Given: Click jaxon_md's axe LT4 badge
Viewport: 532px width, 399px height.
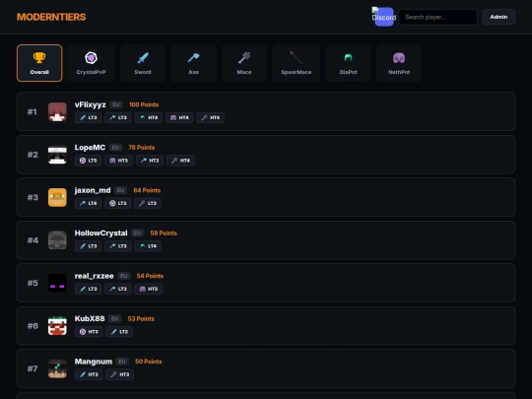Looking at the screenshot, I should tap(89, 203).
